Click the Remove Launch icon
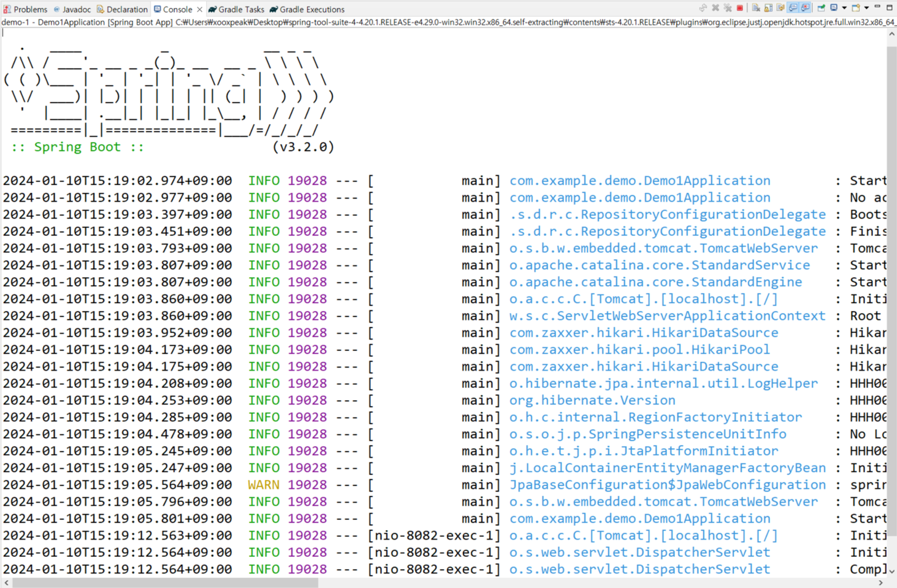897x588 pixels. (x=715, y=8)
